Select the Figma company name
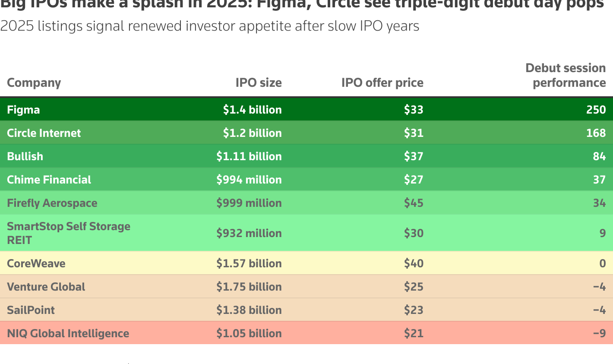This screenshot has width=613, height=364. click(23, 110)
